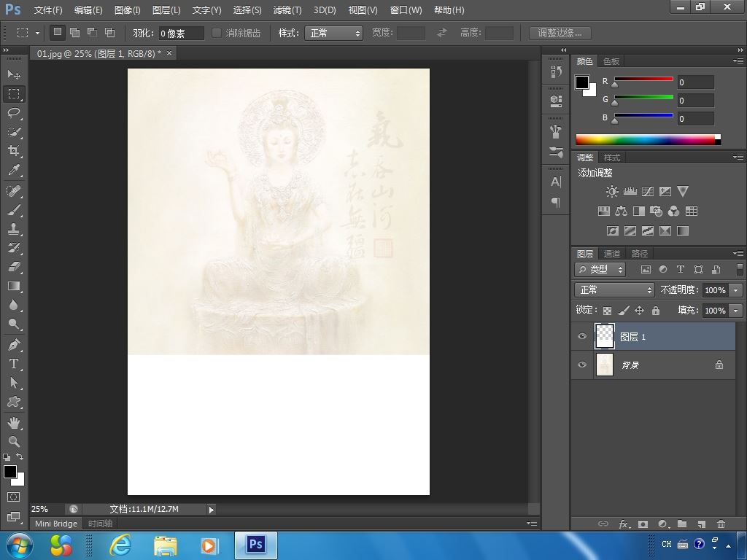The height and width of the screenshot is (560, 747).
Task: Open the layer blend mode dropdown
Action: pyautogui.click(x=614, y=289)
